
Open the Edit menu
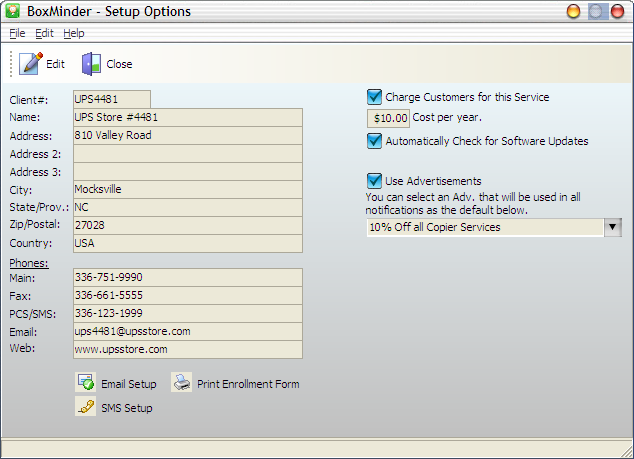click(44, 33)
